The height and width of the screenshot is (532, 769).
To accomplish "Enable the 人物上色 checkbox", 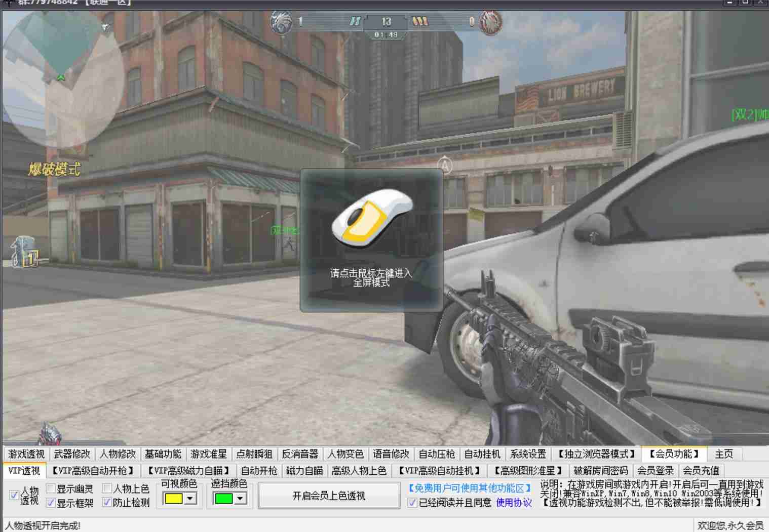I will click(107, 488).
